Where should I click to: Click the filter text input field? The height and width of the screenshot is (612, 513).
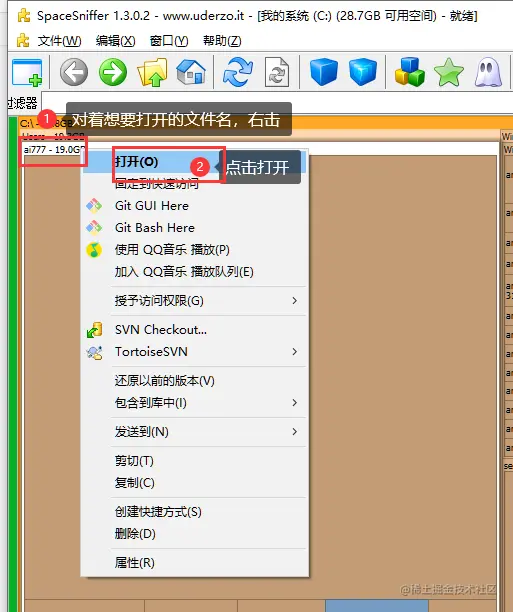[277, 103]
